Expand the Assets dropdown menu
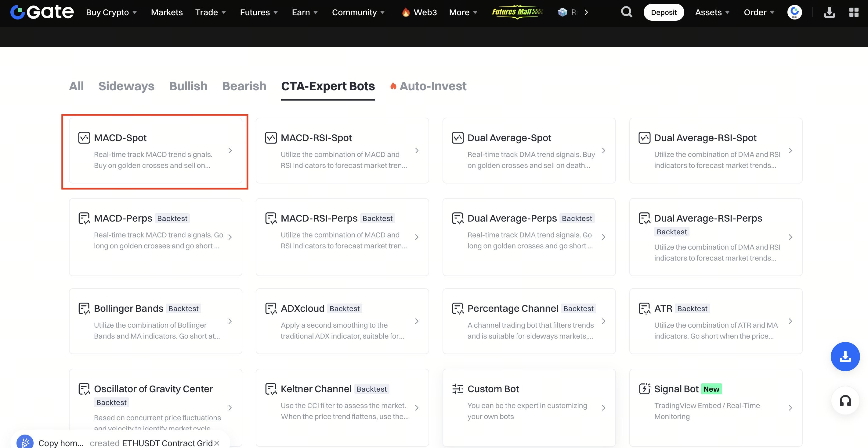Viewport: 868px width, 448px height. coord(712,12)
